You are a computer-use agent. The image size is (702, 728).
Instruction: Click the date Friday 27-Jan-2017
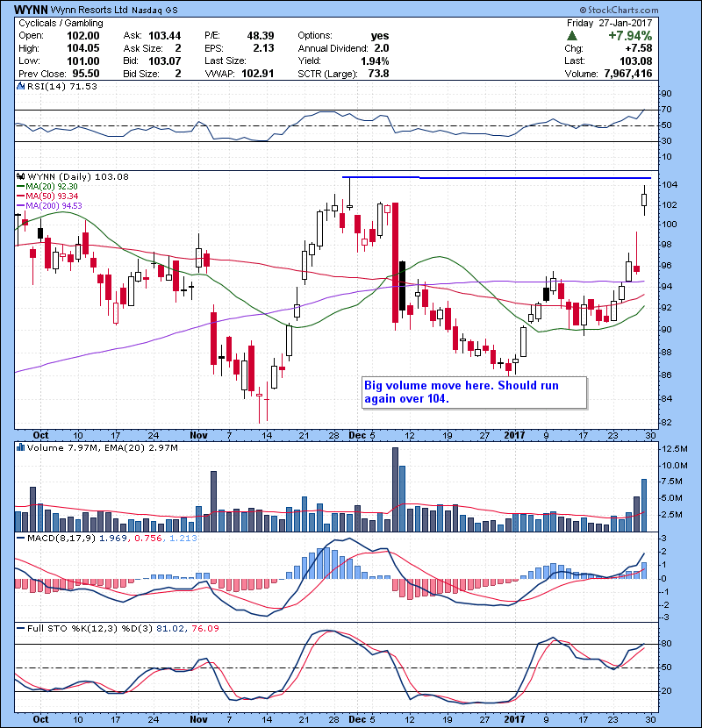(x=610, y=23)
